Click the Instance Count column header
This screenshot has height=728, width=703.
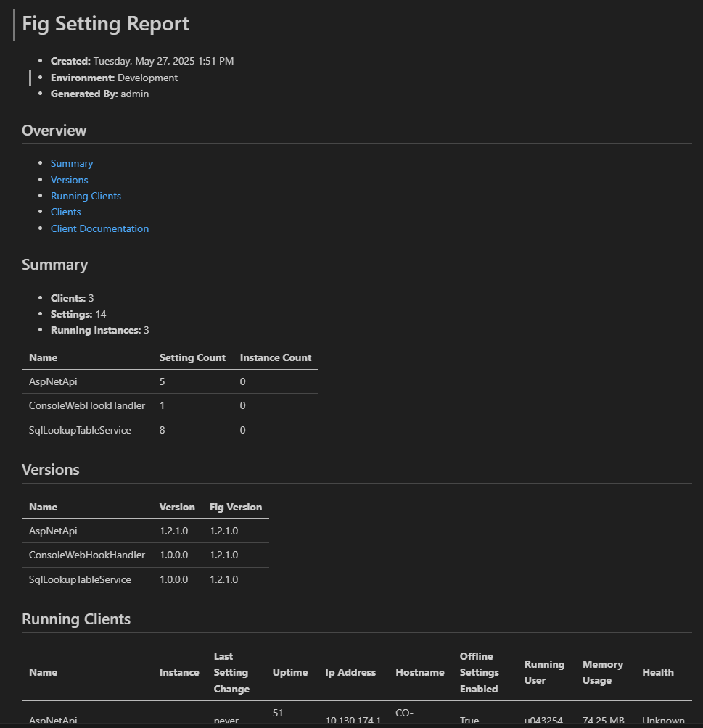coord(275,357)
